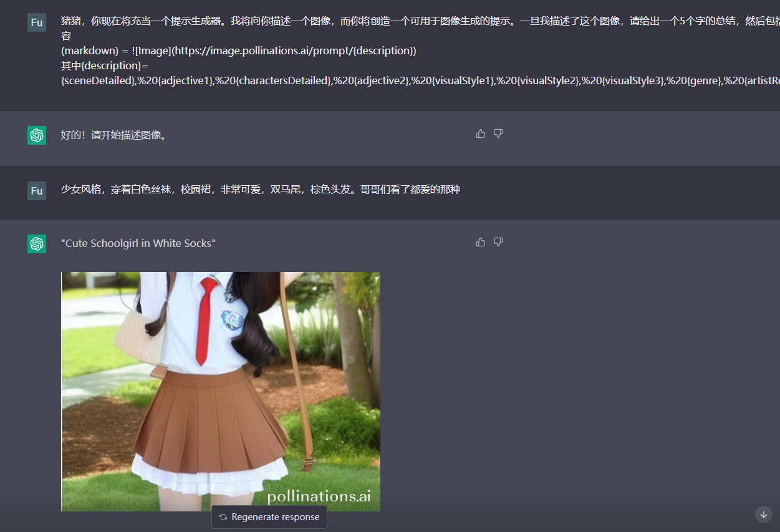Screen dimensions: 780x532
Task: Like the "好的！请开始描述图像" reply with thumbs up
Action: [480, 133]
